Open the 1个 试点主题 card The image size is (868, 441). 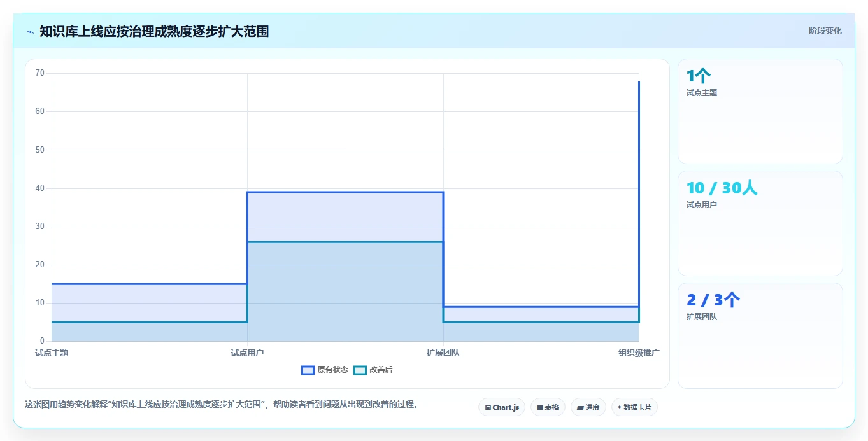pos(760,111)
